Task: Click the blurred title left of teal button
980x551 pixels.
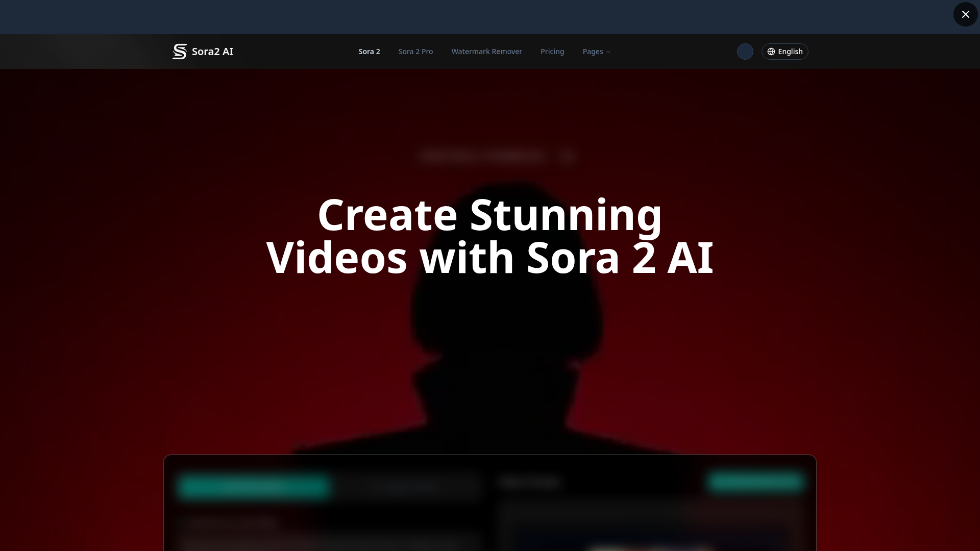Action: 530,482
